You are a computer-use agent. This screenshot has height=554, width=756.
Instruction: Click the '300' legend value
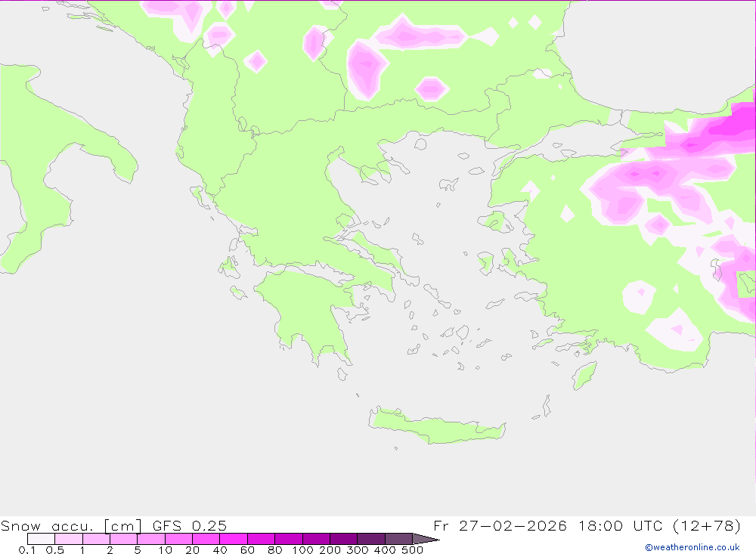coord(358,549)
